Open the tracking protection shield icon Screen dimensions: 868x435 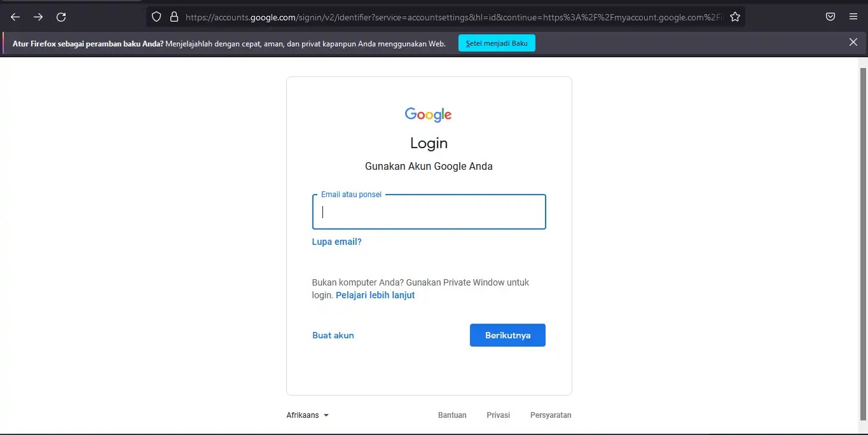pyautogui.click(x=156, y=17)
